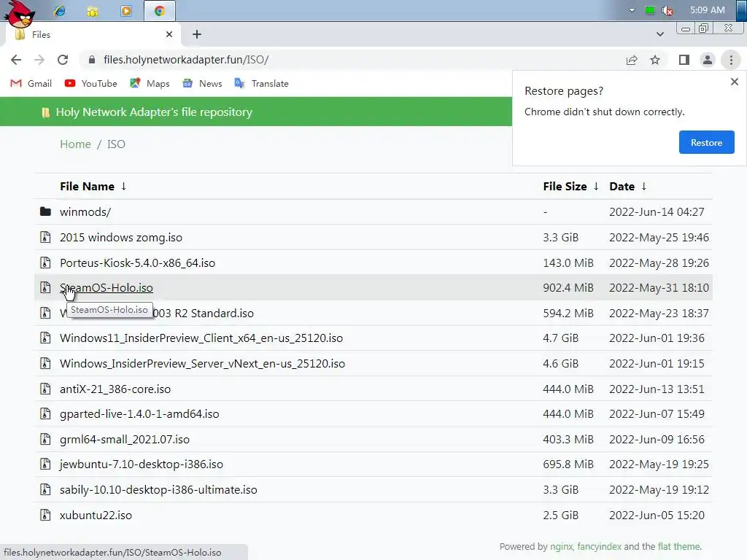Open Chrome's three-dot menu

coord(731,60)
